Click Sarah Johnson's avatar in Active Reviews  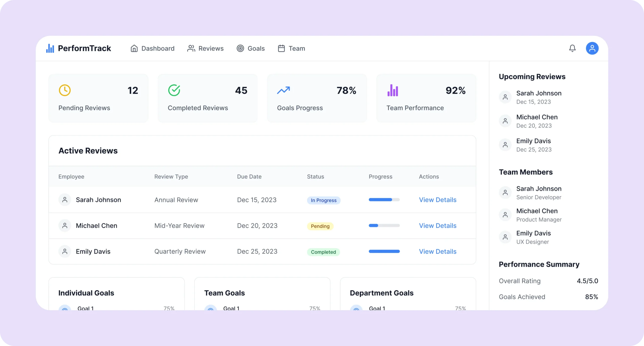tap(65, 200)
